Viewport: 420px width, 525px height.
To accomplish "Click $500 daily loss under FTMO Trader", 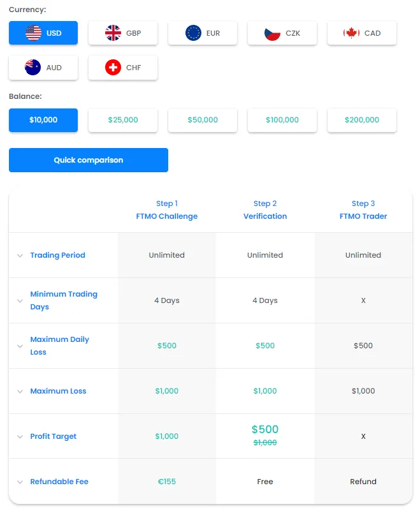I will (363, 346).
